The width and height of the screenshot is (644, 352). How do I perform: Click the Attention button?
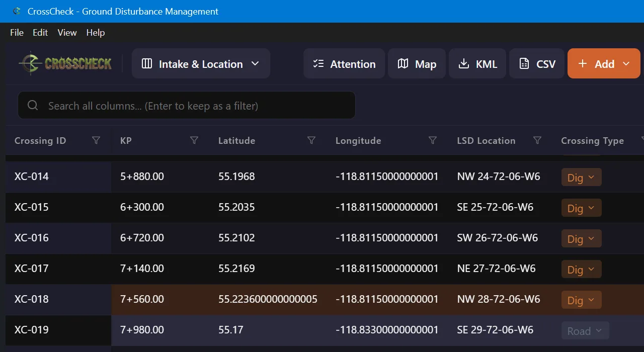pos(344,63)
